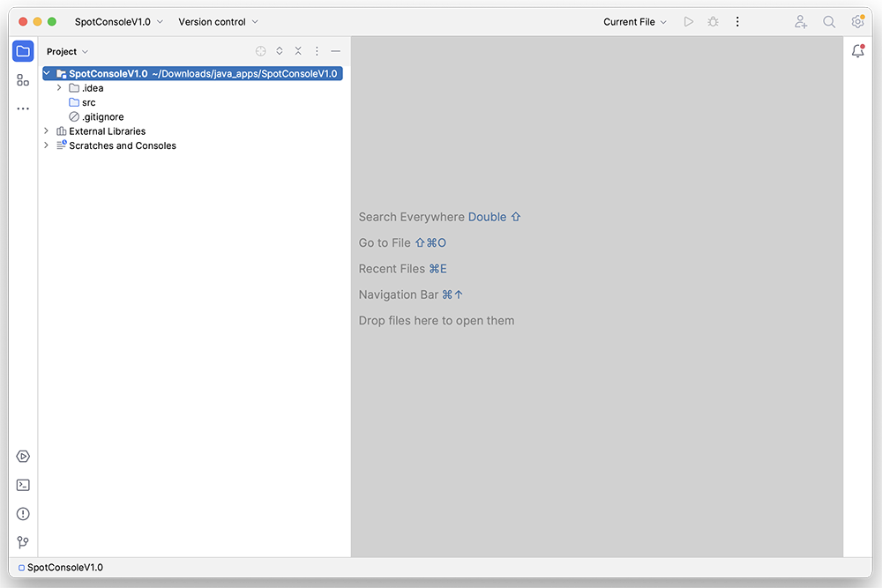882x588 pixels.
Task: Click the Select Opened File target icon
Action: [x=260, y=51]
